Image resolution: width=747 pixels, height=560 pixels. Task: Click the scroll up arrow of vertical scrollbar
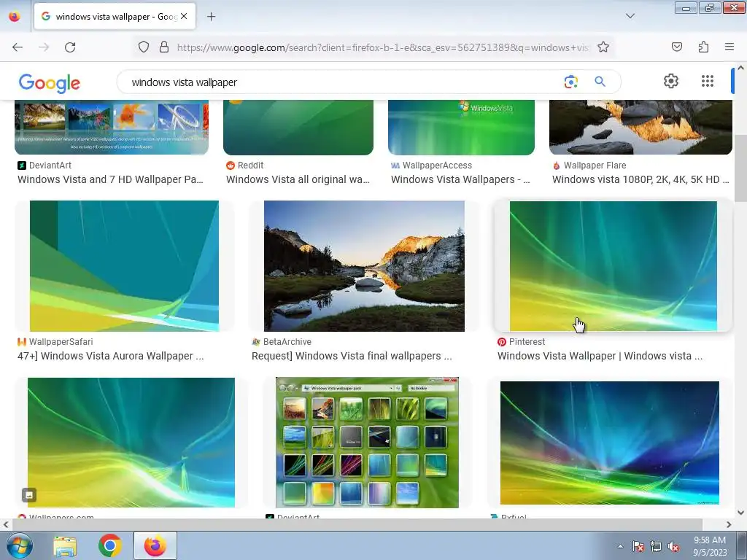coord(740,68)
